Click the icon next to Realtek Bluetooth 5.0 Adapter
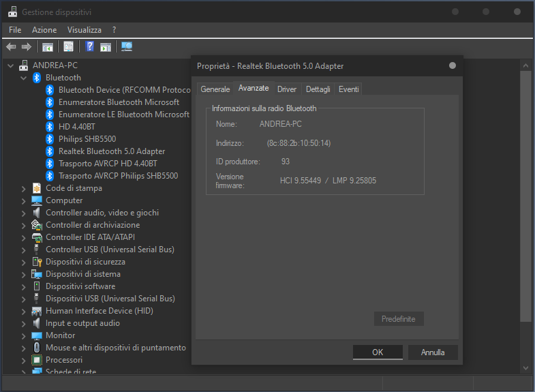This screenshot has height=392, width=535. click(50, 151)
